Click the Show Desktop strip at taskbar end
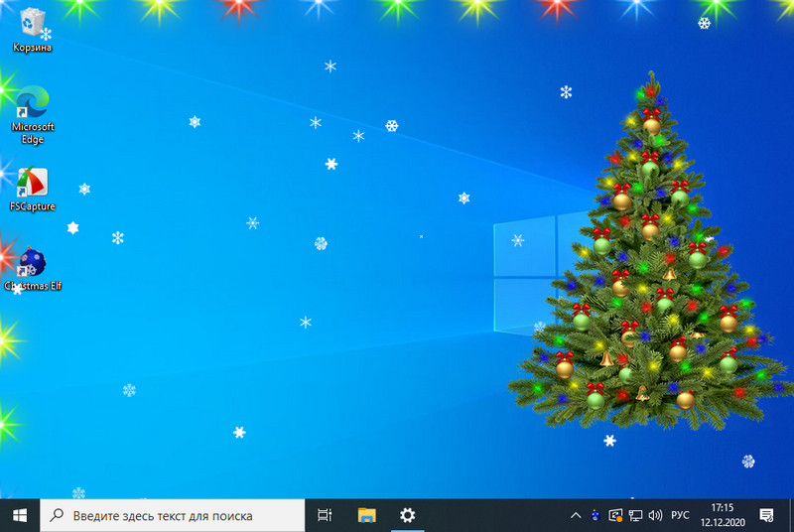Screen dimensions: 794x532 tap(791, 515)
